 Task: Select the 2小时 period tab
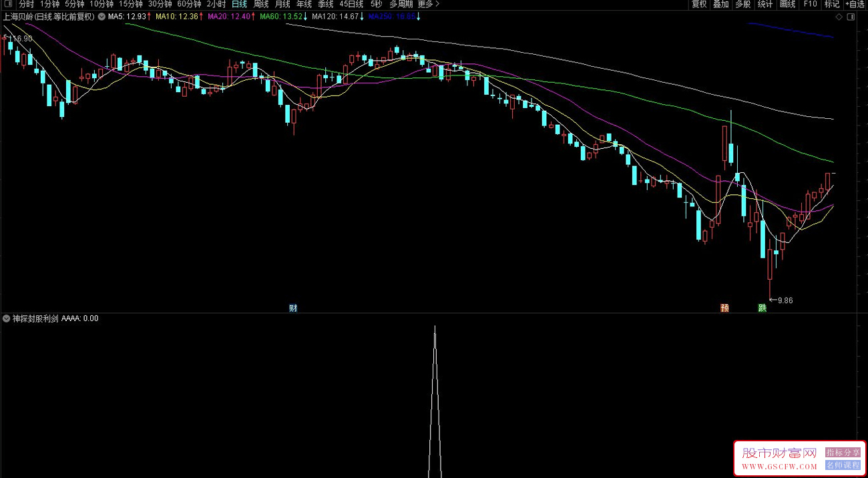click(216, 4)
